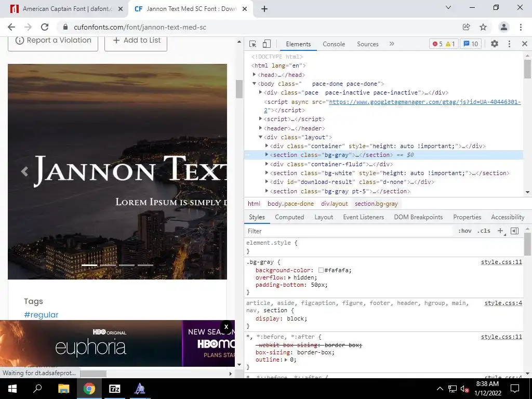Switch to the Console tab
Image resolution: width=532 pixels, height=399 pixels.
(334, 44)
